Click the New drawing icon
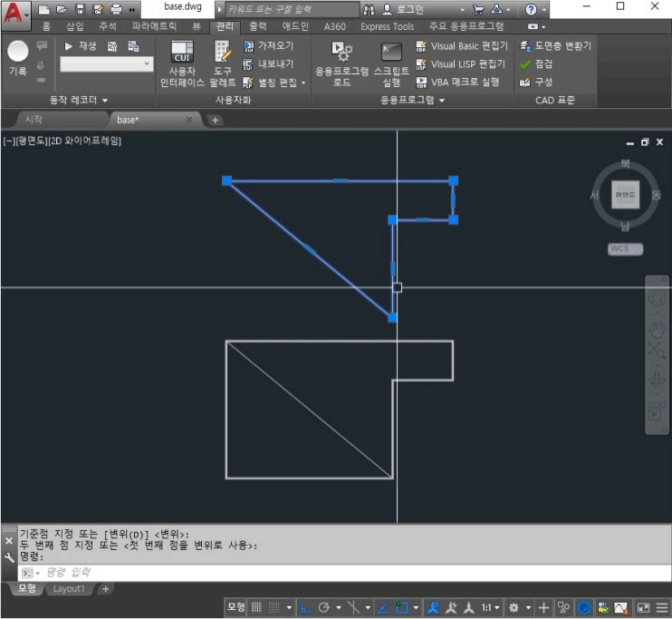This screenshot has height=619, width=672. (43, 9)
